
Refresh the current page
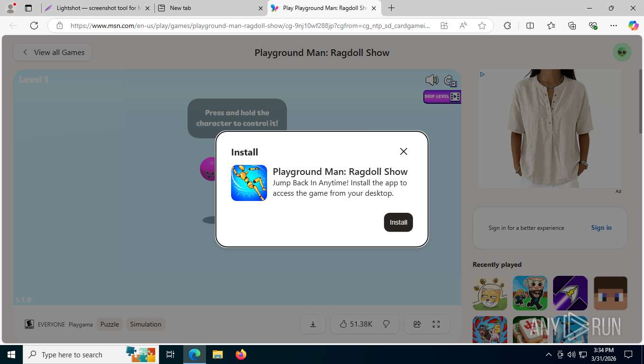pos(34,26)
